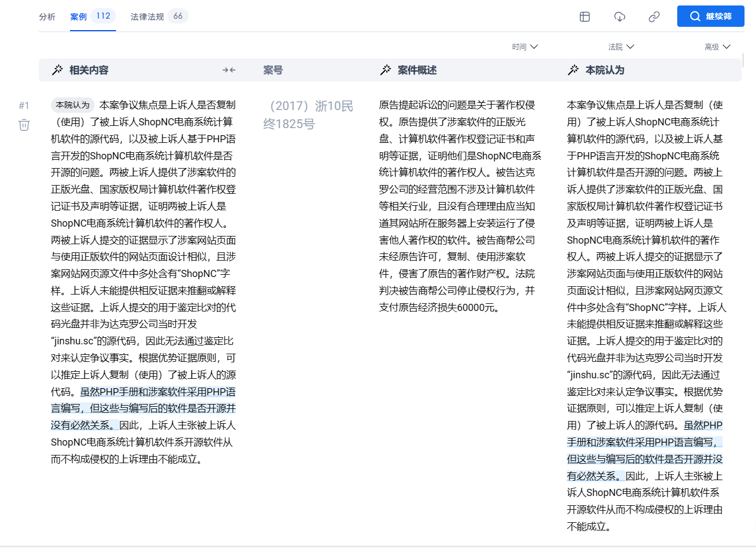This screenshot has width=756, height=548.
Task: Click the 案号 column header
Action: [x=273, y=70]
